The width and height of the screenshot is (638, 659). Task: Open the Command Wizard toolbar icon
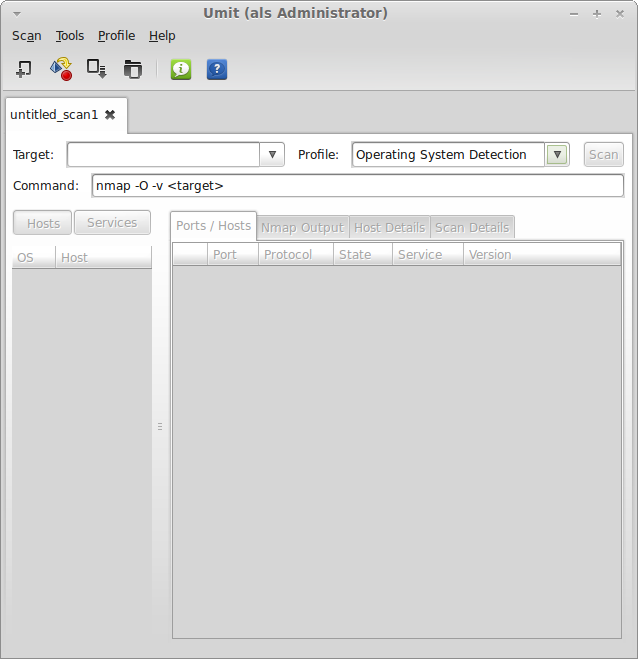61,69
